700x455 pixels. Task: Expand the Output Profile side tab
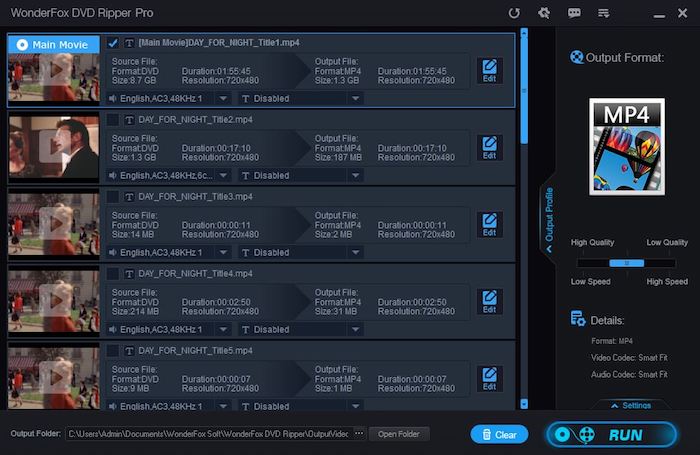pos(549,219)
